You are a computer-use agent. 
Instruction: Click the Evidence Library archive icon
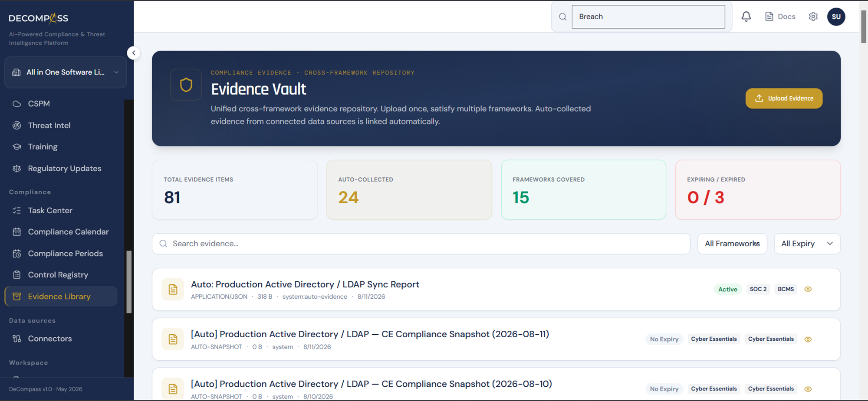(17, 296)
